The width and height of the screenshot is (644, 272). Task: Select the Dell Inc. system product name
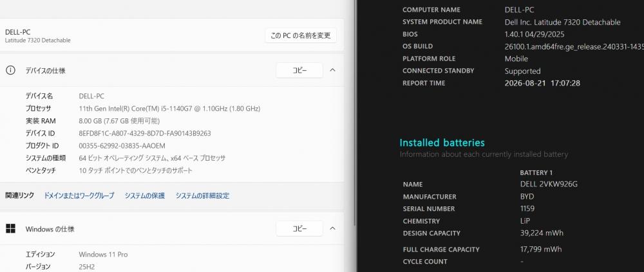tap(562, 22)
